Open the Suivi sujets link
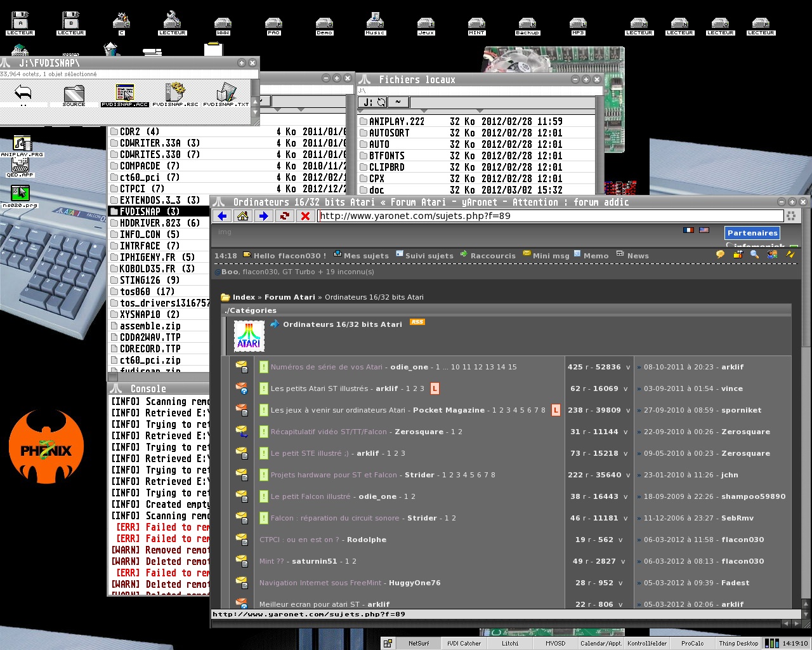The height and width of the screenshot is (650, 812). (x=429, y=256)
